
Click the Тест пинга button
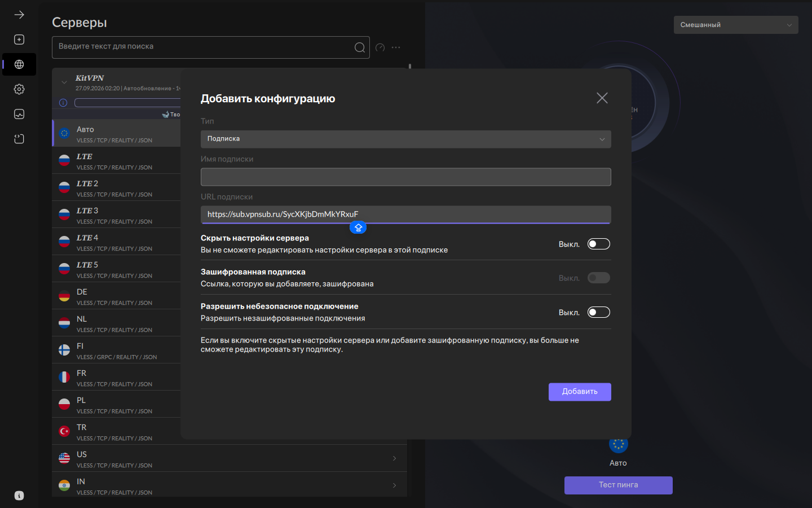[x=619, y=485]
